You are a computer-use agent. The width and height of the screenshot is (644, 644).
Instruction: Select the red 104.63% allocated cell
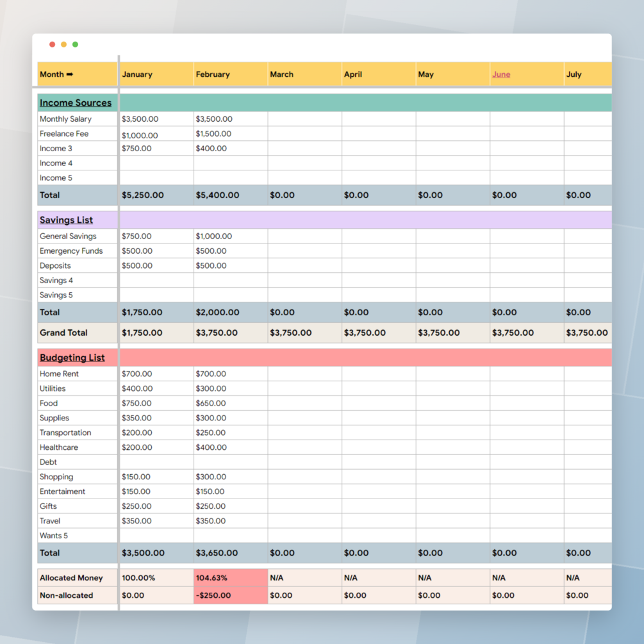point(231,578)
